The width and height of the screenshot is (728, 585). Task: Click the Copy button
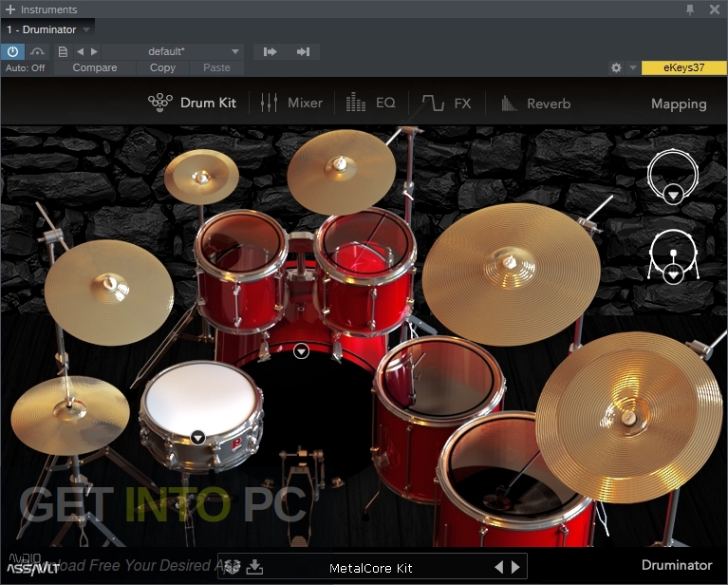[x=162, y=67]
